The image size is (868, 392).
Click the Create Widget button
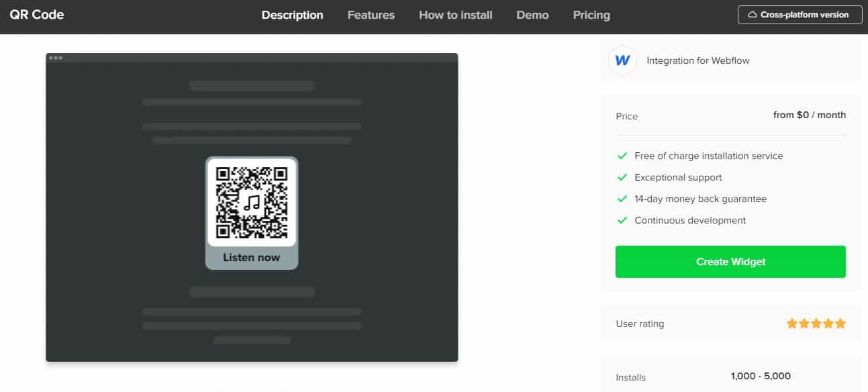pyautogui.click(x=730, y=262)
